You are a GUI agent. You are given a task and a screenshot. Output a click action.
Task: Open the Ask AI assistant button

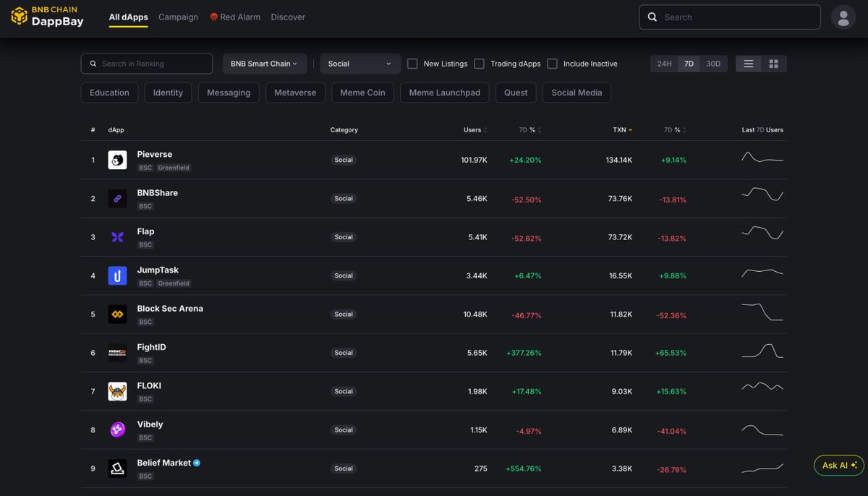click(x=839, y=465)
